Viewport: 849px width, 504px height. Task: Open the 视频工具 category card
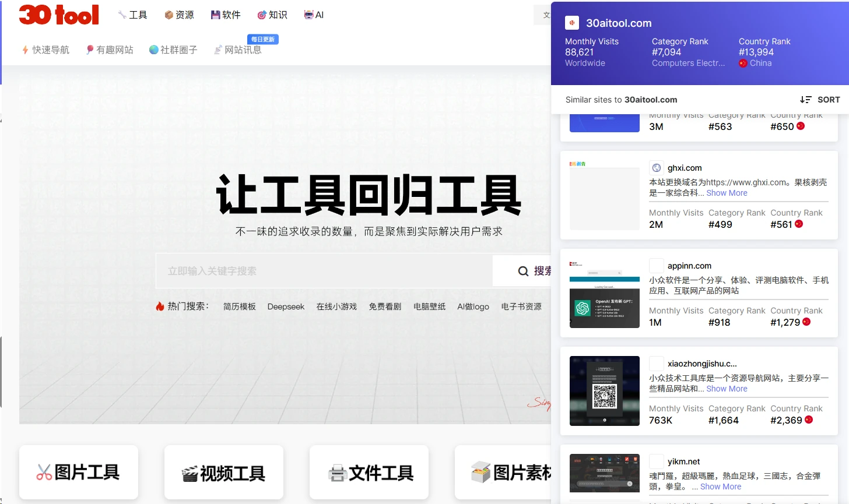(224, 473)
